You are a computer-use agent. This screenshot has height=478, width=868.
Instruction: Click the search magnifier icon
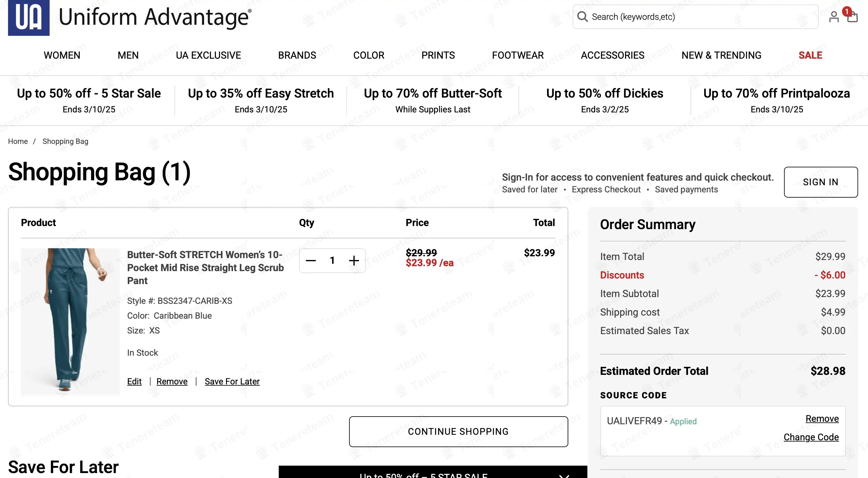tap(582, 16)
